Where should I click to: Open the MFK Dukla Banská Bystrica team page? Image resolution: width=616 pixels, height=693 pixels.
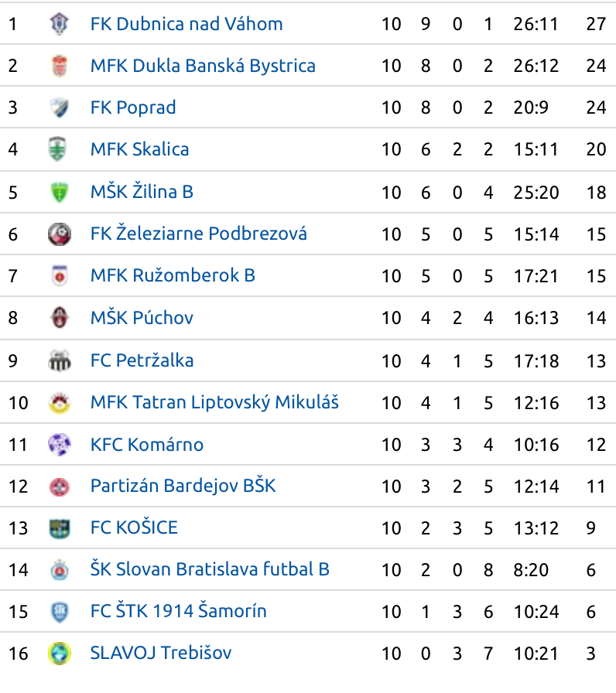click(203, 66)
